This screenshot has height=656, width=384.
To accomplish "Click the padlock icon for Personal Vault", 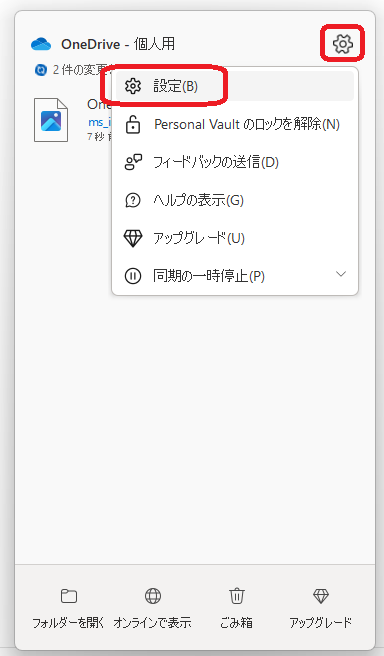I will click(133, 125).
